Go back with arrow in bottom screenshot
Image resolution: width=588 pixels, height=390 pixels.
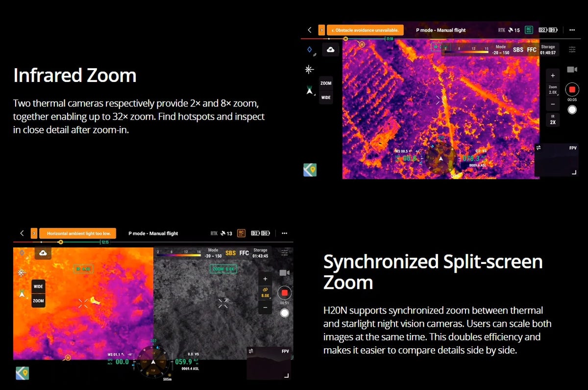click(x=22, y=234)
